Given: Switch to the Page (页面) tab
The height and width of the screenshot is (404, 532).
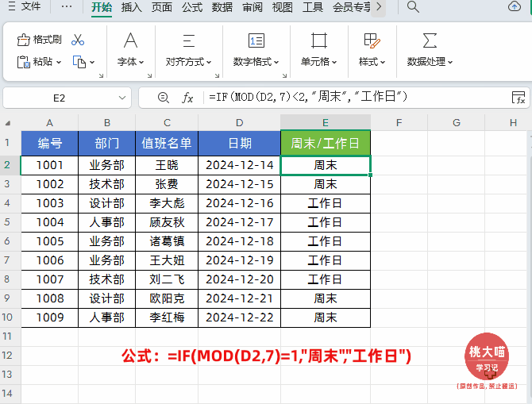Looking at the screenshot, I should tap(162, 7).
